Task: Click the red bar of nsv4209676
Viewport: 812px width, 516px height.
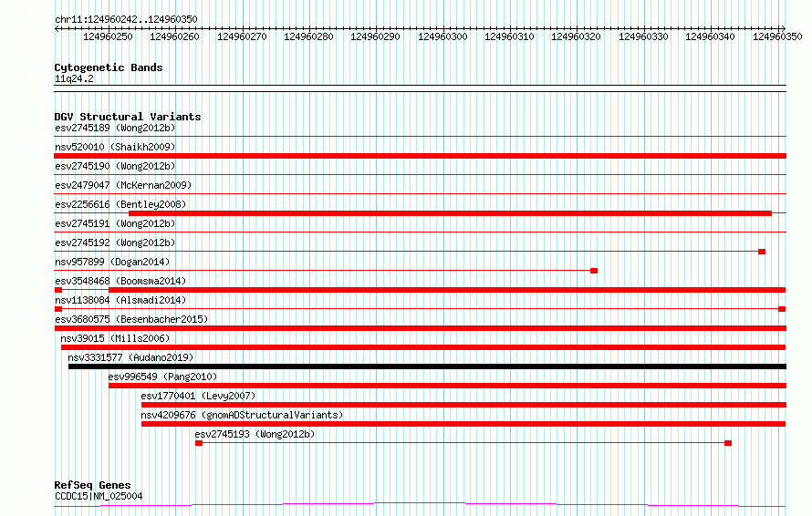Action: (463, 424)
